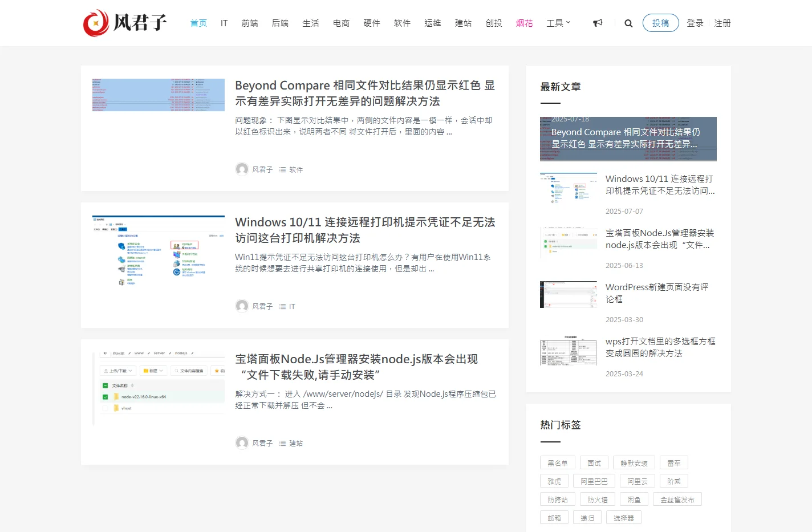Open Windows 10/11 远程打印机 article title
Screen dimensions: 812x532
point(365,230)
